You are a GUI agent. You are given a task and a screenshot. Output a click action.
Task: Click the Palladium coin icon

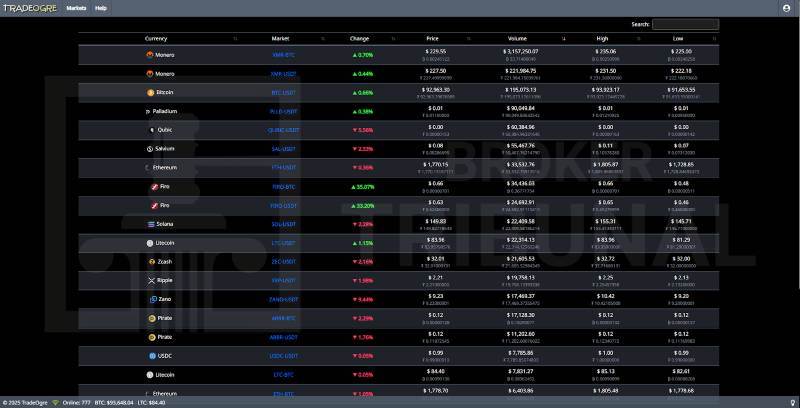point(148,111)
